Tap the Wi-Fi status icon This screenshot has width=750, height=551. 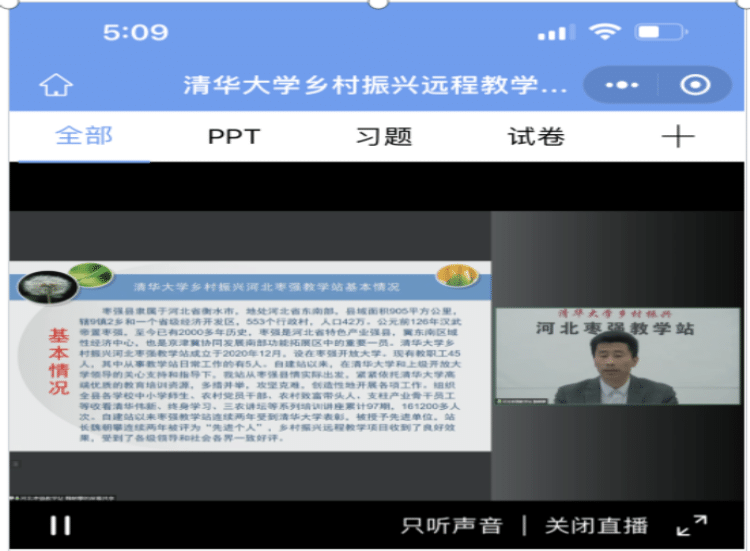(605, 32)
